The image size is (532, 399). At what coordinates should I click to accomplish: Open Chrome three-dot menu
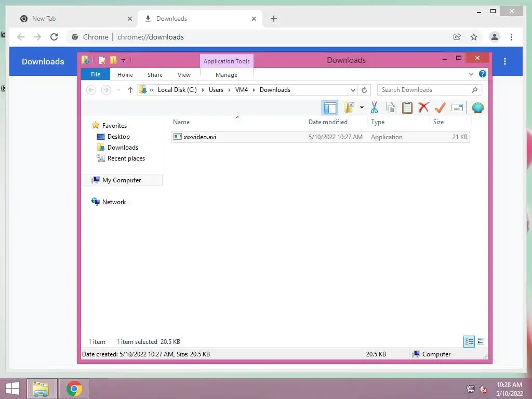(511, 37)
